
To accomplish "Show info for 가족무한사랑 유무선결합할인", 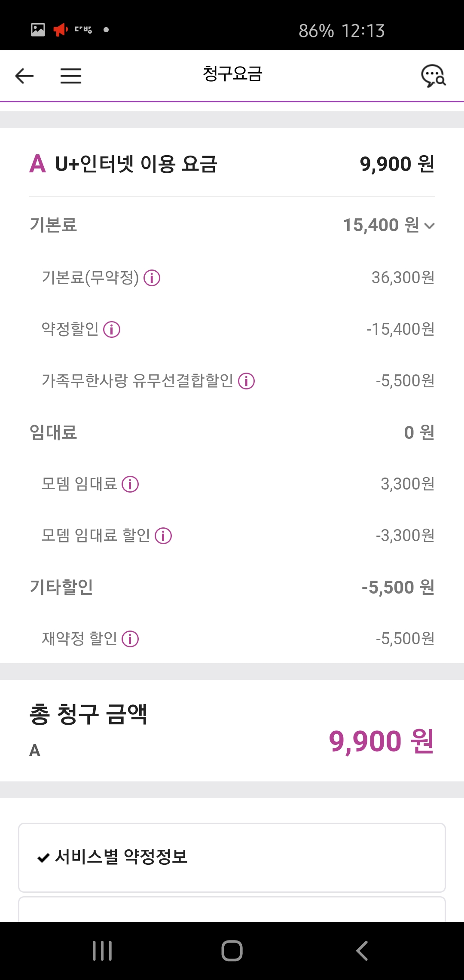I will tap(247, 381).
